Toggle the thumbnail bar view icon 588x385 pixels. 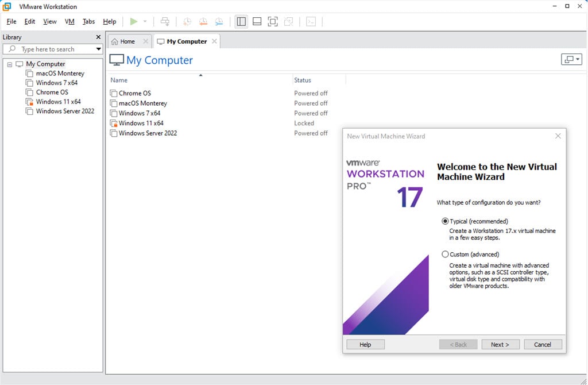[257, 22]
